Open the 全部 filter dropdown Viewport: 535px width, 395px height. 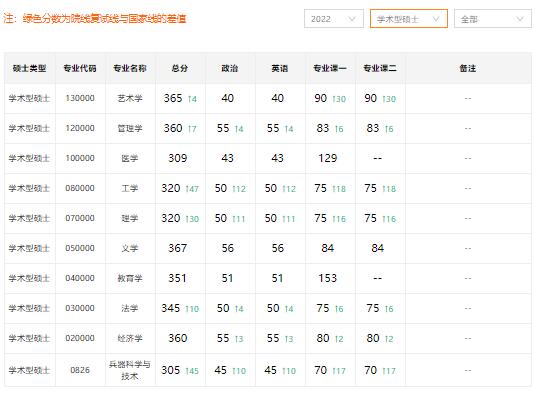493,19
